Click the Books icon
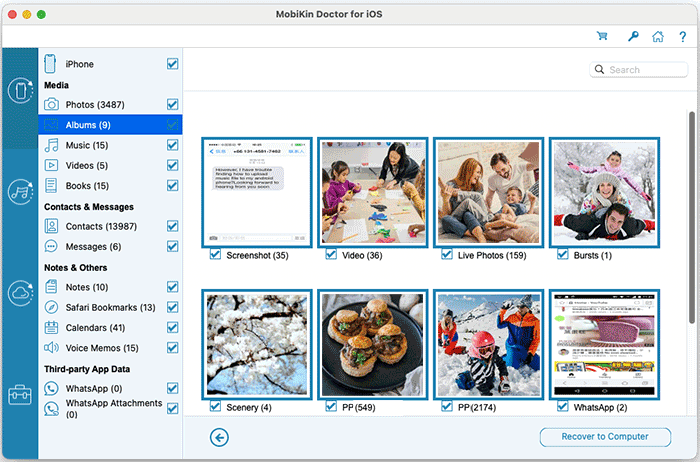 51,186
